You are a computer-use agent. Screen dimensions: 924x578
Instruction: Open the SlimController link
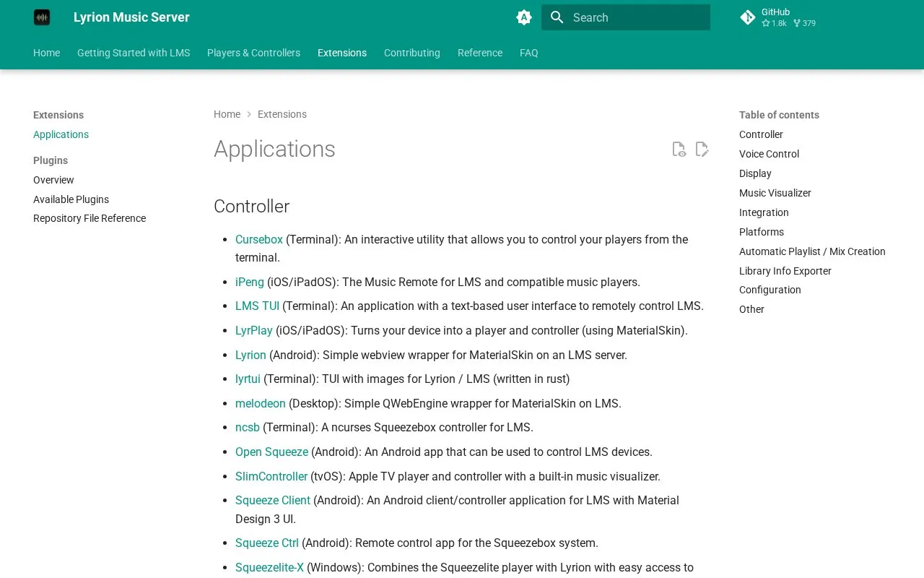(271, 476)
